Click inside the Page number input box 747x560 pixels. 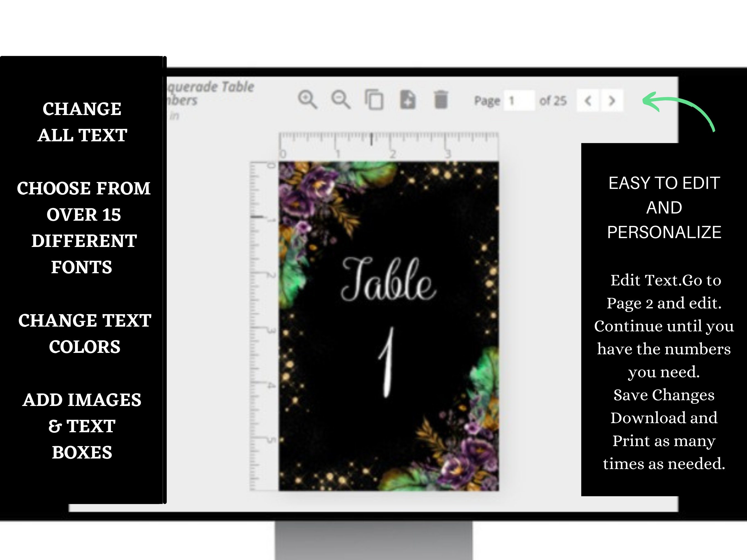(x=519, y=100)
